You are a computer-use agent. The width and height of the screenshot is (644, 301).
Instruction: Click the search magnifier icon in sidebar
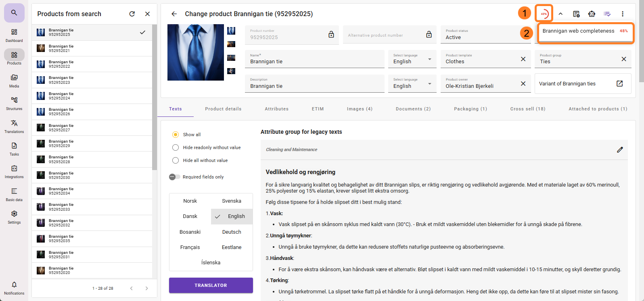point(14,13)
